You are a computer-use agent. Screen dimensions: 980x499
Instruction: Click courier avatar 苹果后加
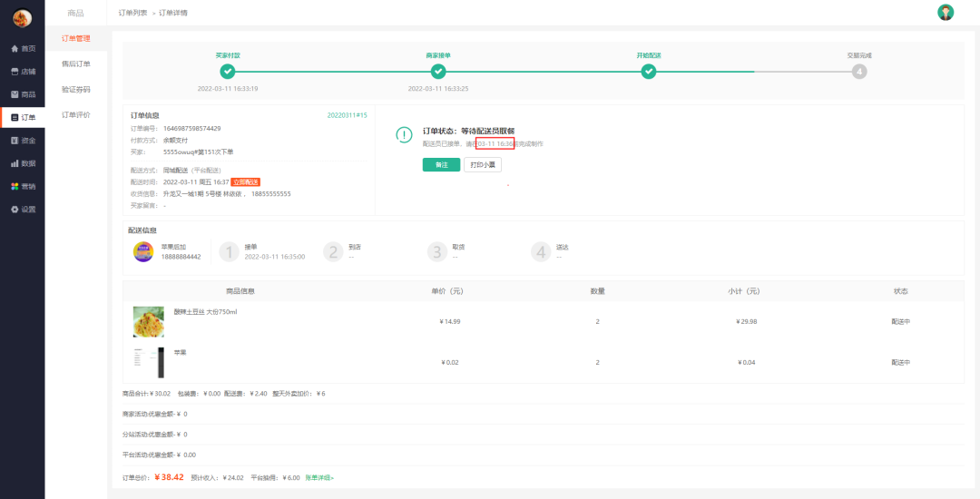coord(143,251)
